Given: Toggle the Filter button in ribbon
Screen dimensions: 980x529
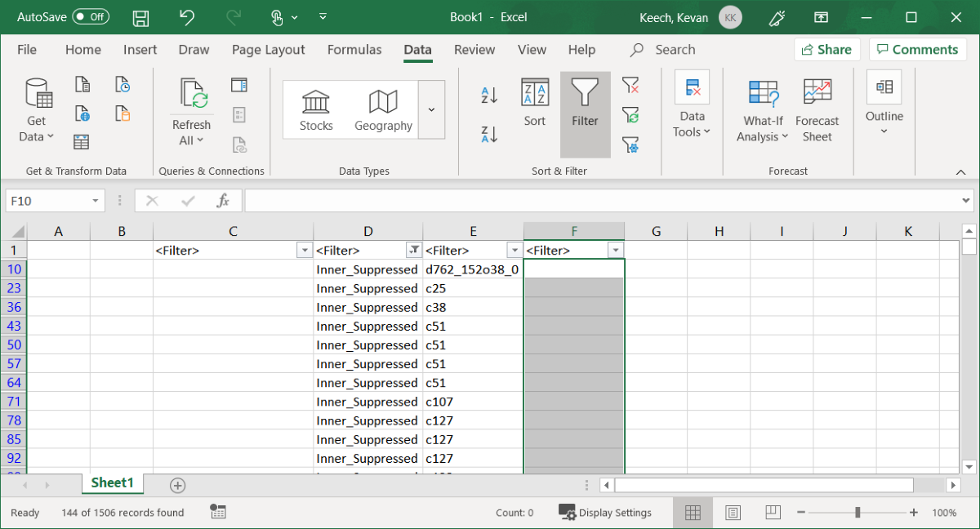Looking at the screenshot, I should (x=585, y=114).
